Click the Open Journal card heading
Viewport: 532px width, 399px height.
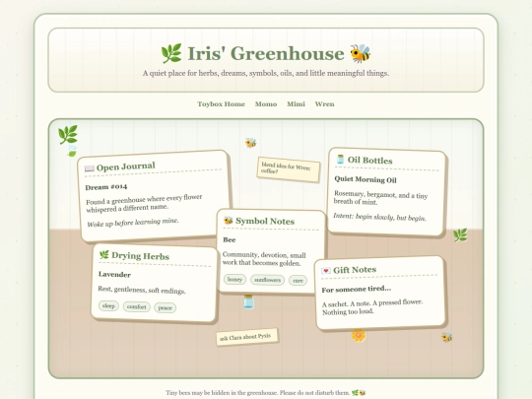pos(125,166)
